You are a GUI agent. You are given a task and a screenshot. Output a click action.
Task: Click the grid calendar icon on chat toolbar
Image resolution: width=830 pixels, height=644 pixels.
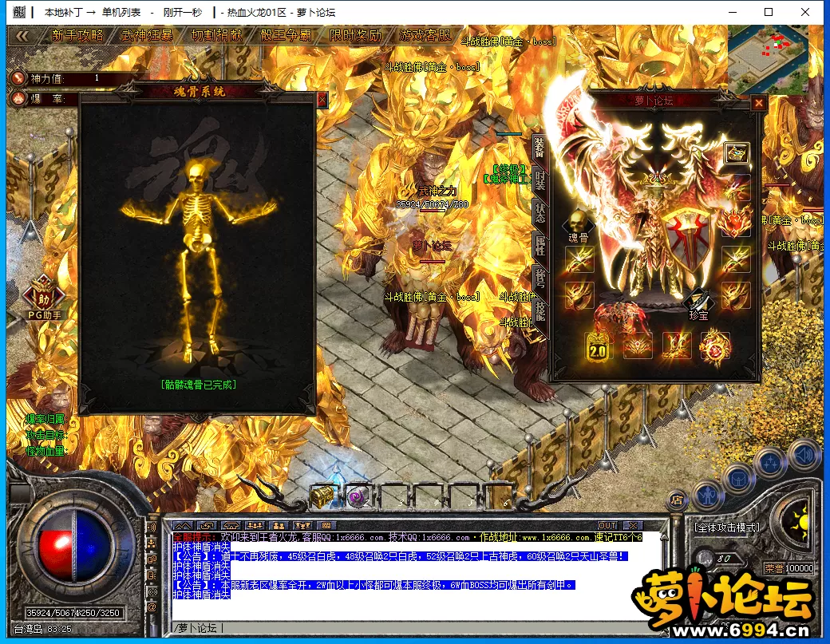(x=326, y=525)
